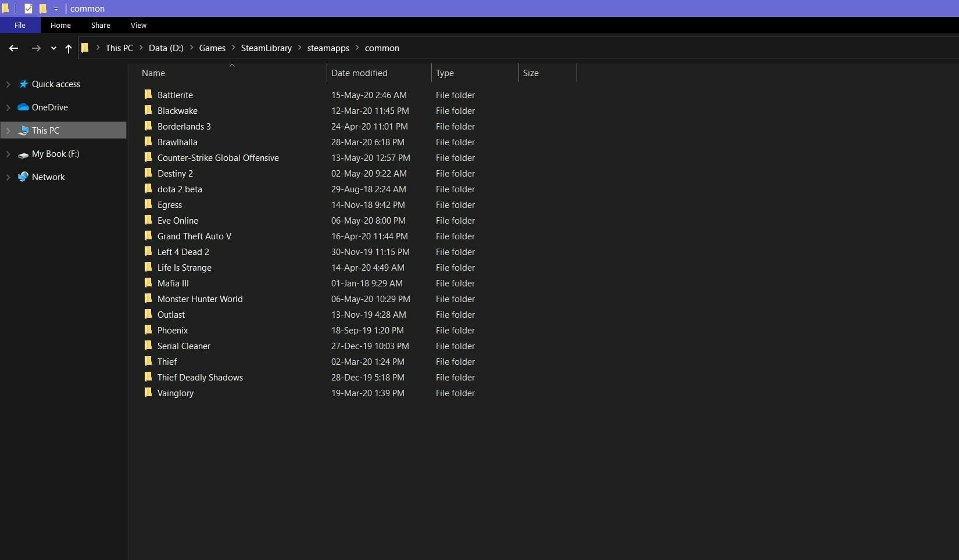Click the Size column header
This screenshot has width=959, height=560.
531,73
